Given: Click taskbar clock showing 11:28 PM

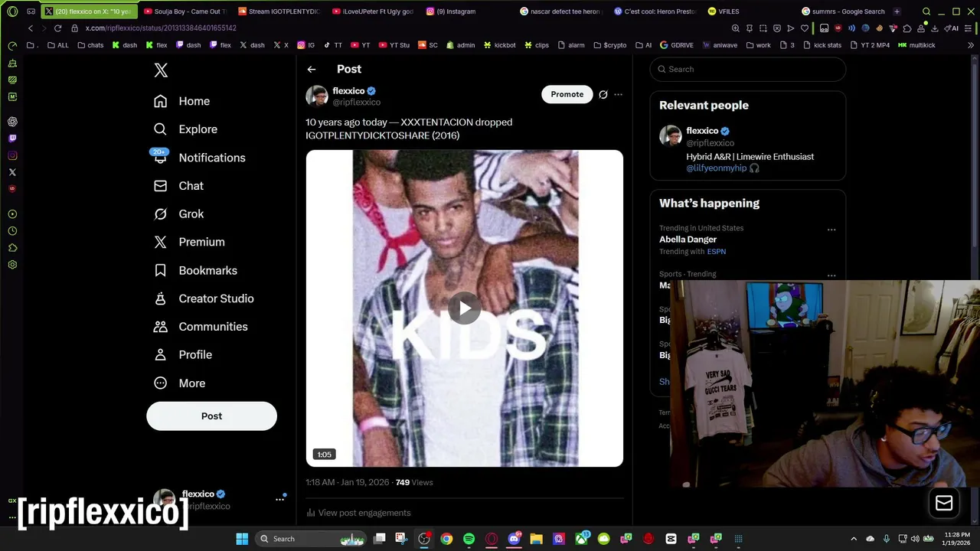Looking at the screenshot, I should [x=957, y=539].
